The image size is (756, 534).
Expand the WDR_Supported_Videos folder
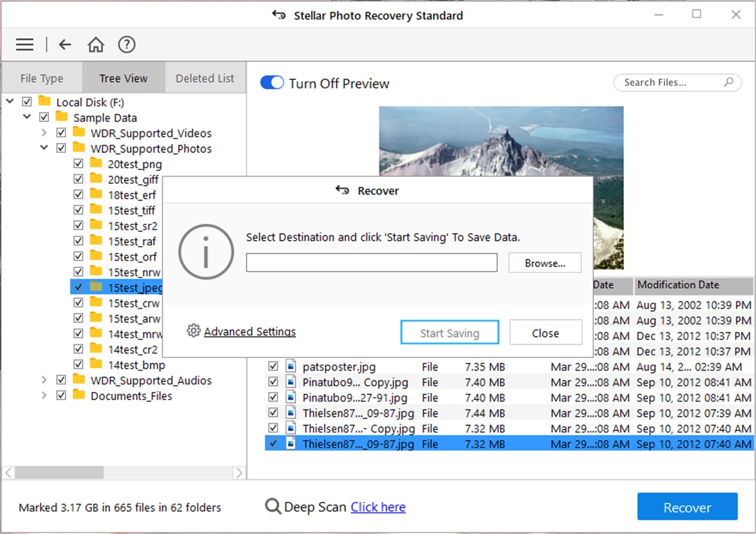pyautogui.click(x=44, y=132)
